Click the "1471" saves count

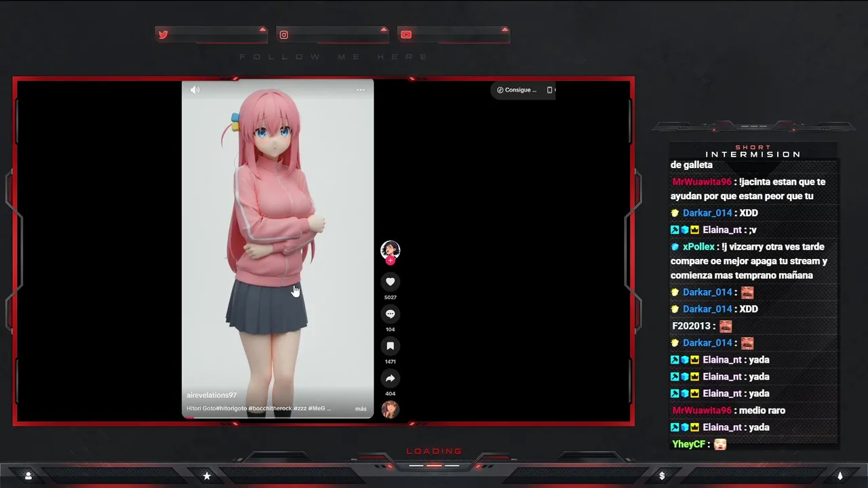pos(390,361)
